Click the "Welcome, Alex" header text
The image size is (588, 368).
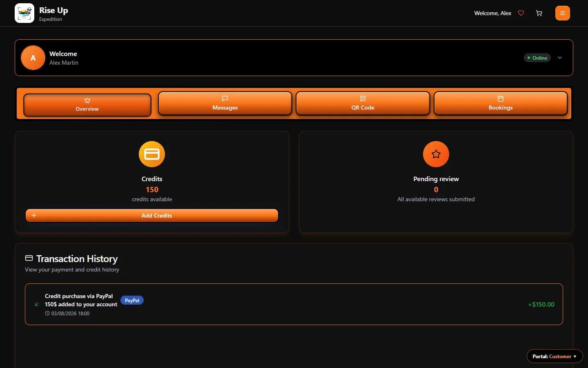click(492, 13)
